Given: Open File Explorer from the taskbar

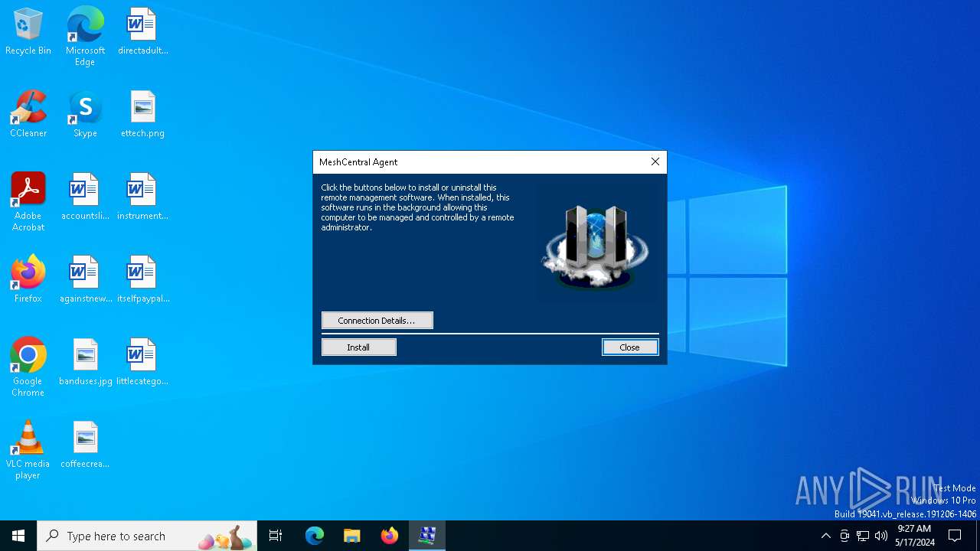Looking at the screenshot, I should click(x=352, y=536).
